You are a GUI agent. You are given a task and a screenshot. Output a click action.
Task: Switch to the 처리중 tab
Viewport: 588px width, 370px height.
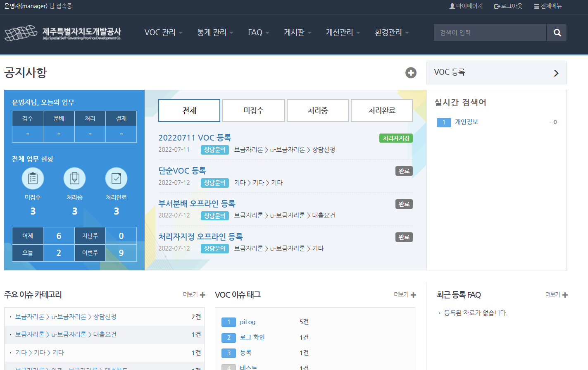317,110
